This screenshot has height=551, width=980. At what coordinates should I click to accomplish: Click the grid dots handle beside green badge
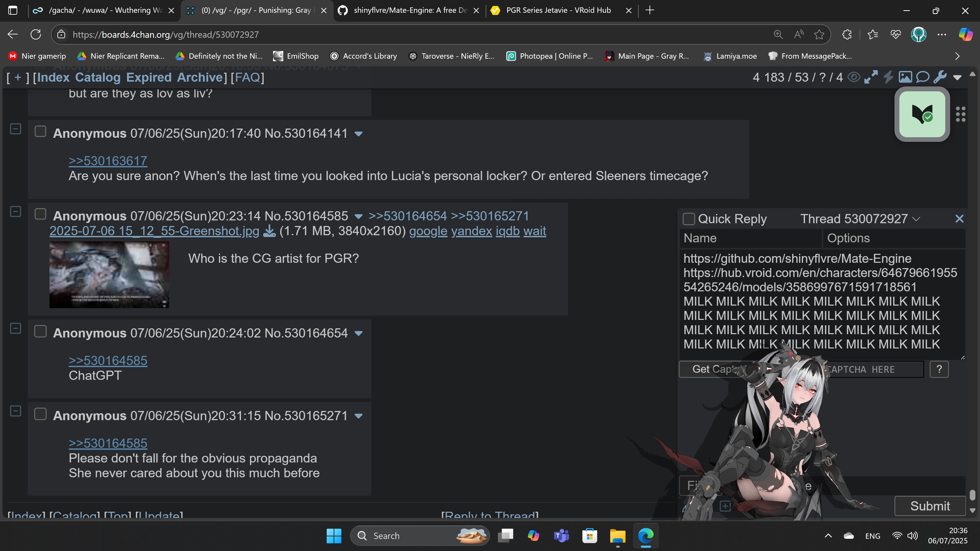pyautogui.click(x=961, y=114)
